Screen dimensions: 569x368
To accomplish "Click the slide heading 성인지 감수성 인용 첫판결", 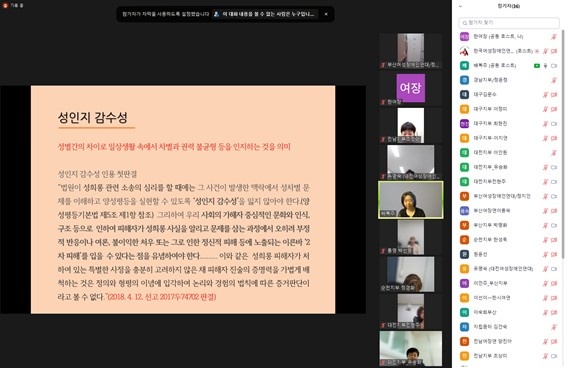I will click(97, 174).
